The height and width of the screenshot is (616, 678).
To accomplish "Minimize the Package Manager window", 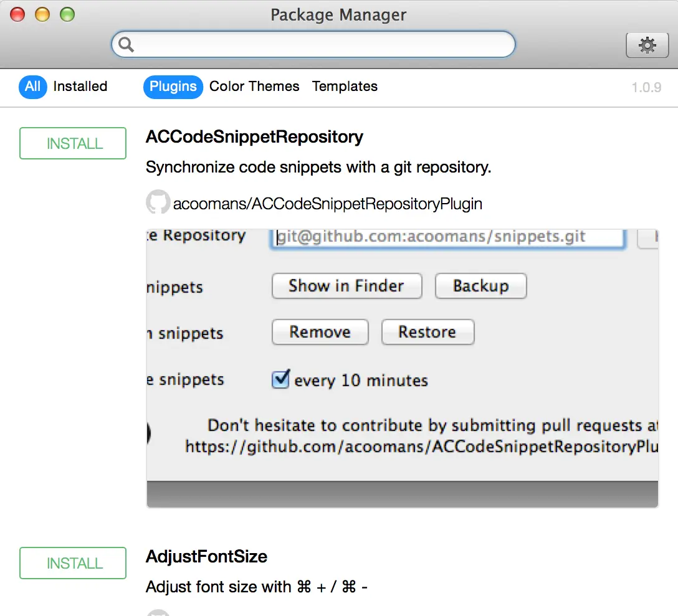I will tap(42, 14).
